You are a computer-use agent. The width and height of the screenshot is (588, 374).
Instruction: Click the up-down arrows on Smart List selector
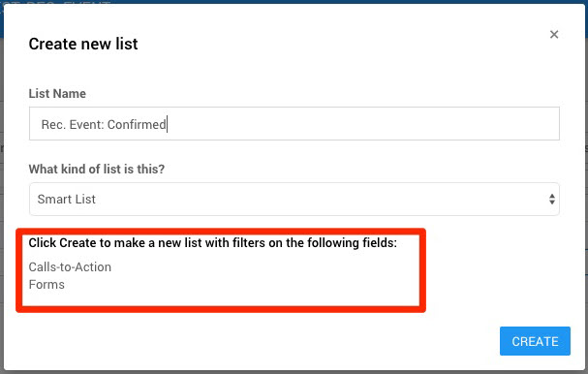[x=551, y=200]
